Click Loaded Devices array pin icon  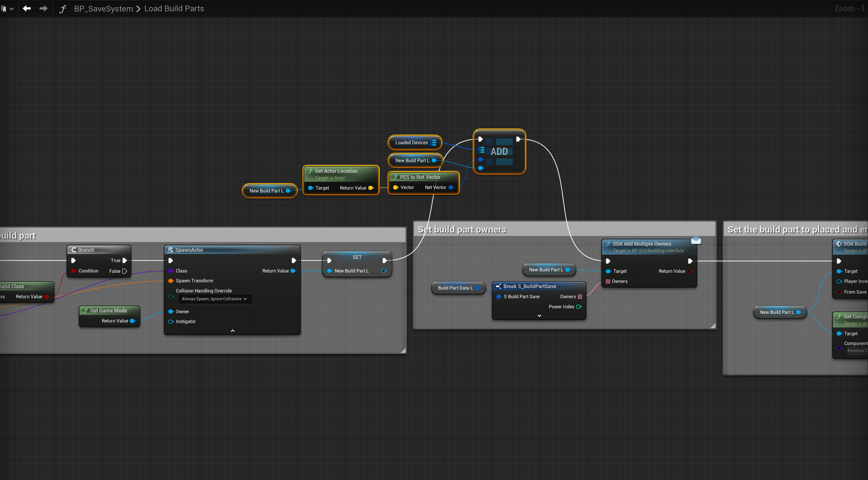[x=433, y=142]
